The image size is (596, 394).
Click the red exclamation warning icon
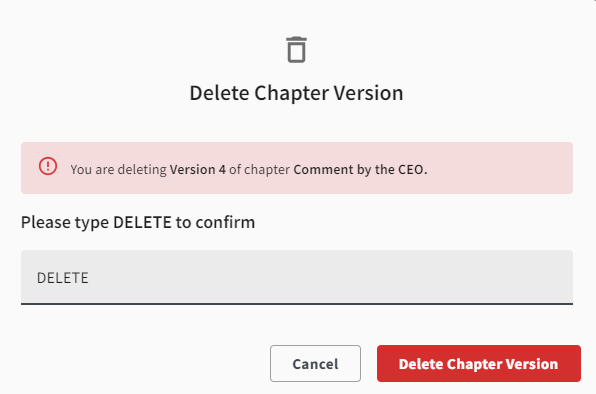[x=48, y=166]
